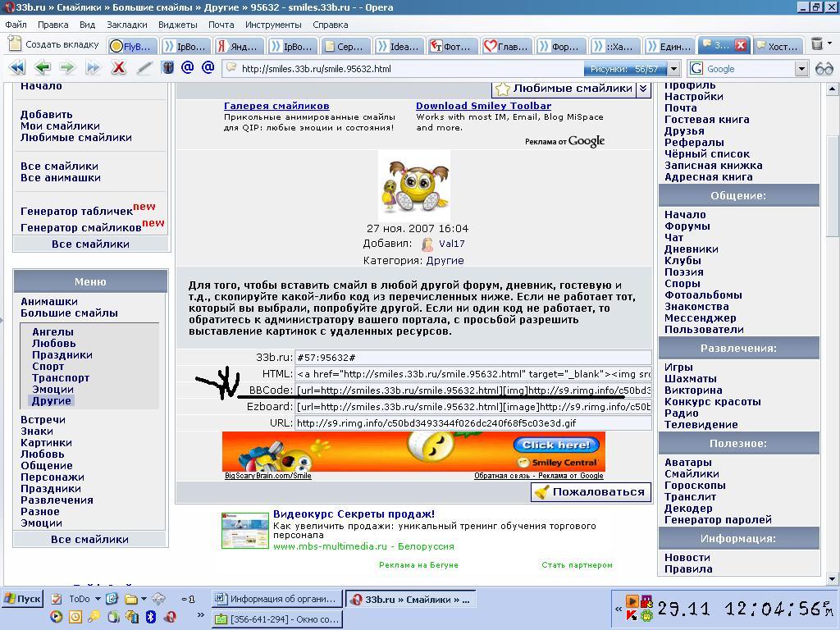840x630 pixels.
Task: Open the ToDo dropdown in the taskbar
Action: tap(97, 599)
